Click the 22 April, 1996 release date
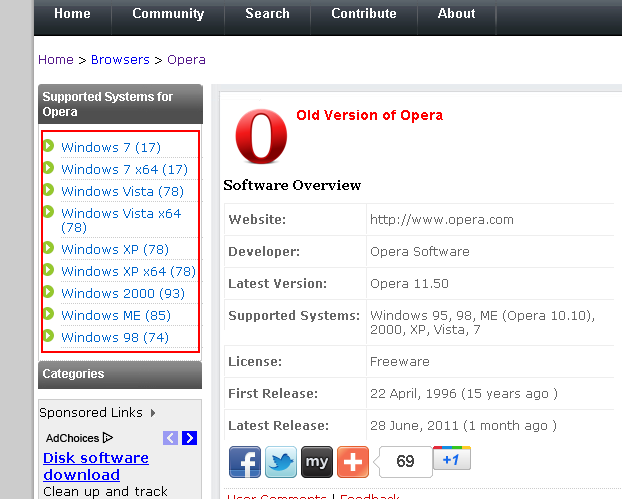The height and width of the screenshot is (499, 622). click(x=464, y=394)
